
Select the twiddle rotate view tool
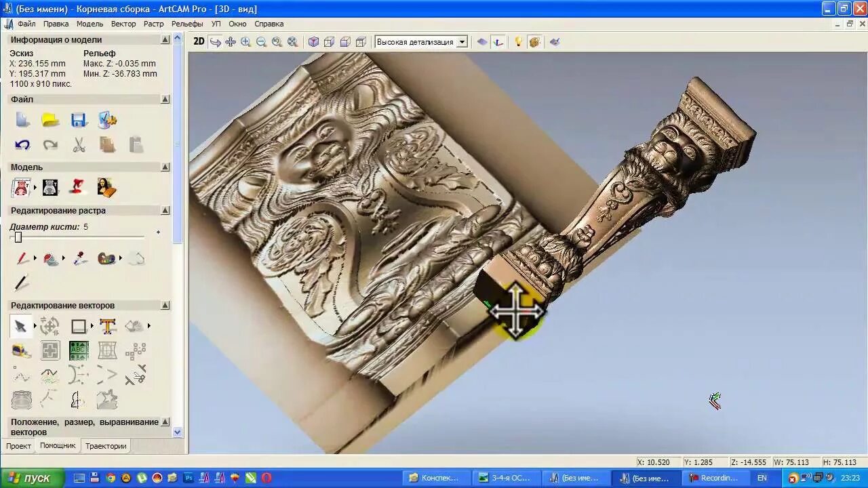(x=215, y=42)
